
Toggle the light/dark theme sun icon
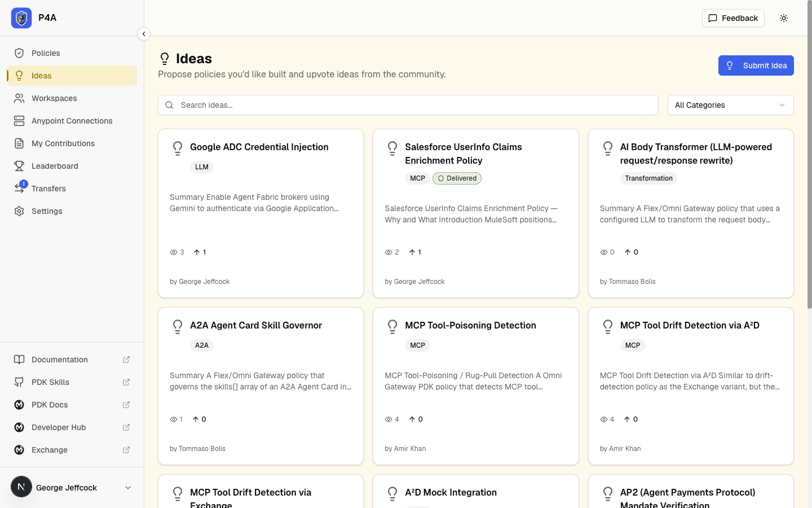(784, 18)
